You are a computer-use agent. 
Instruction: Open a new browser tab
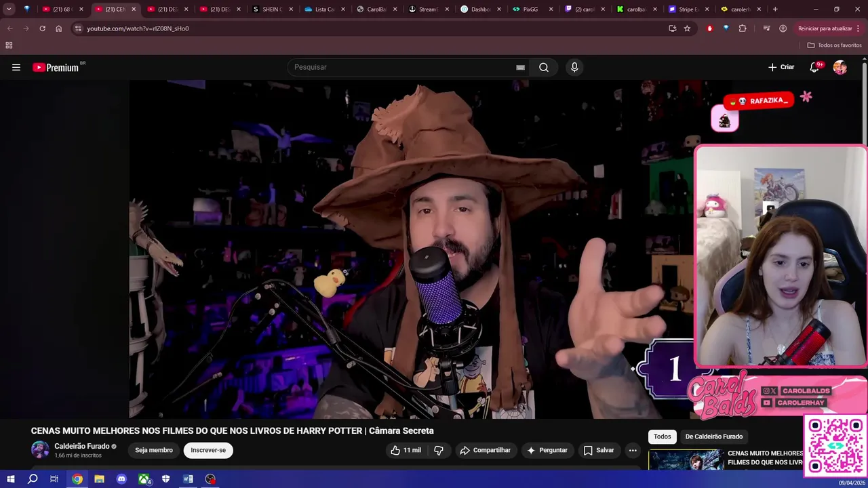pyautogui.click(x=775, y=9)
